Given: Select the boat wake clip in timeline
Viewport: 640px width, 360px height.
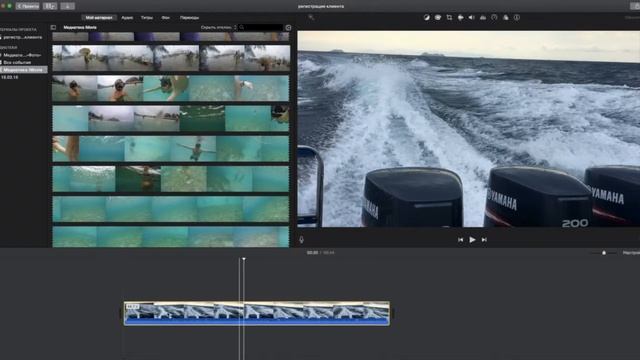Looking at the screenshot, I should coord(257,313).
